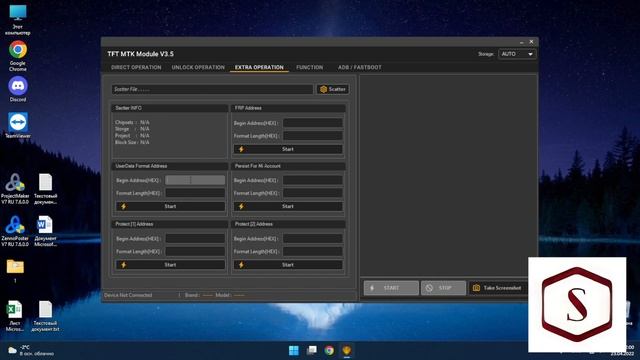
Task: Open TeamViewer desktop icon
Action: click(18, 125)
